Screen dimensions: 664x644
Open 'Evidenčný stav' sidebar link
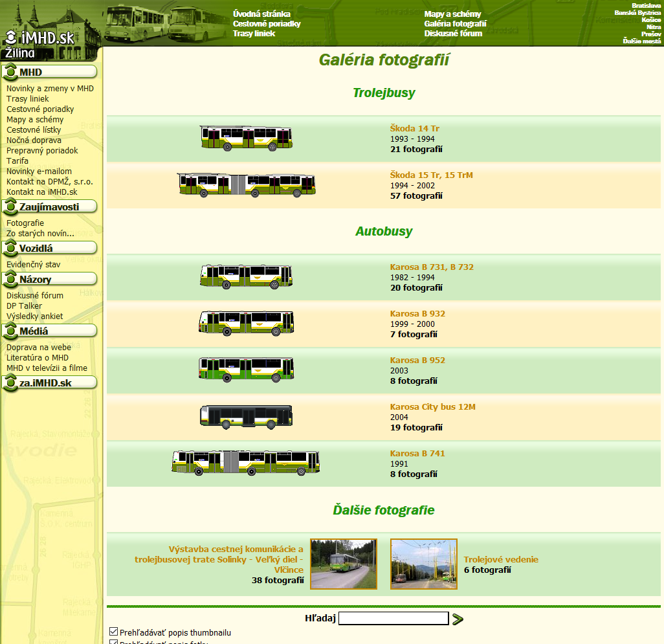(x=33, y=264)
